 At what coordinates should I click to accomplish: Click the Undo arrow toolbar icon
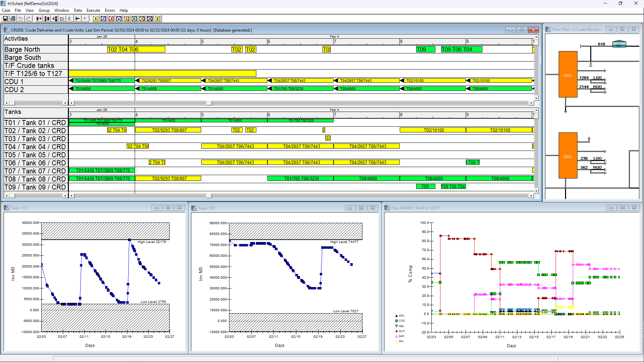20,19
